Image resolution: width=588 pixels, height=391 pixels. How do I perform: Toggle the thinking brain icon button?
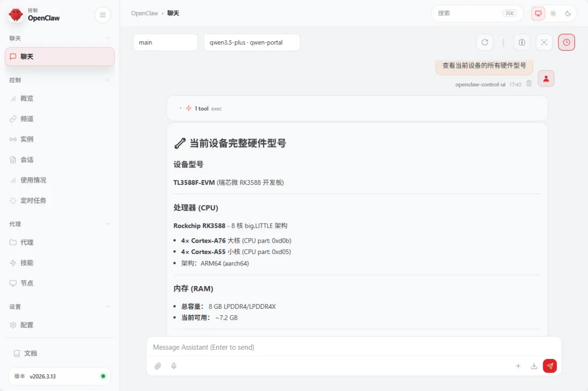(x=522, y=42)
